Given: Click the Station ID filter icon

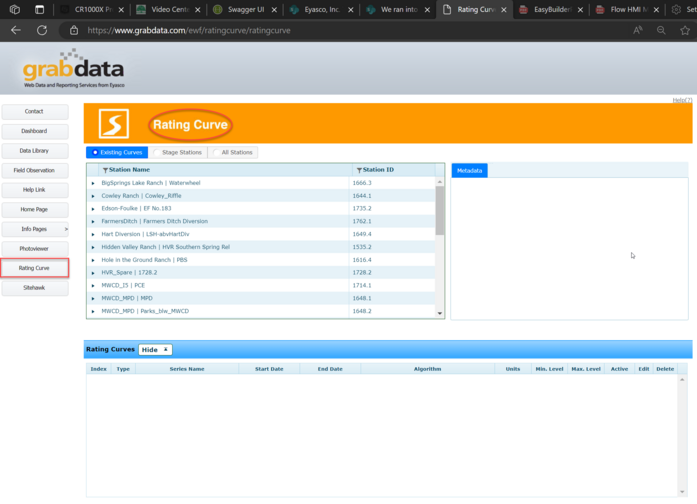Looking at the screenshot, I should pyautogui.click(x=359, y=170).
